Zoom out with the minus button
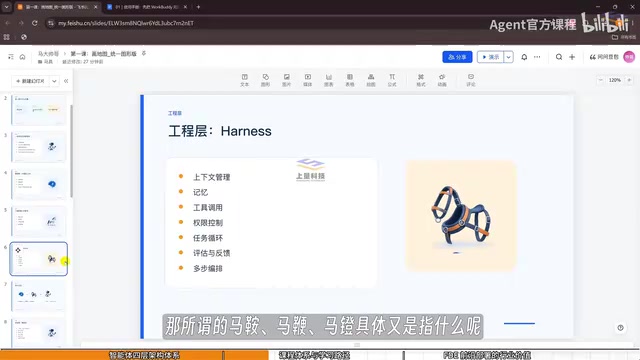The height and width of the screenshot is (360, 640). (x=600, y=80)
